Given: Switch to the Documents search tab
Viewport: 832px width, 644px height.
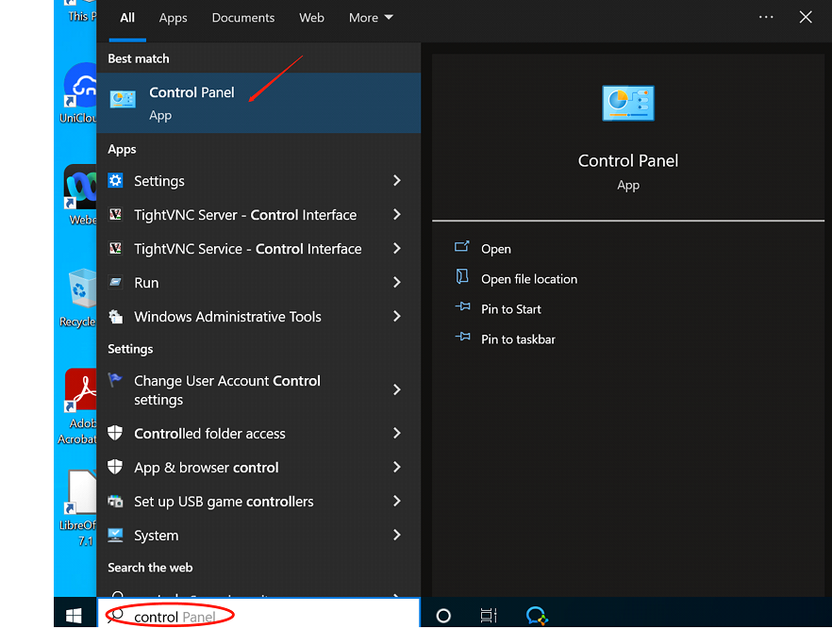Looking at the screenshot, I should (243, 18).
